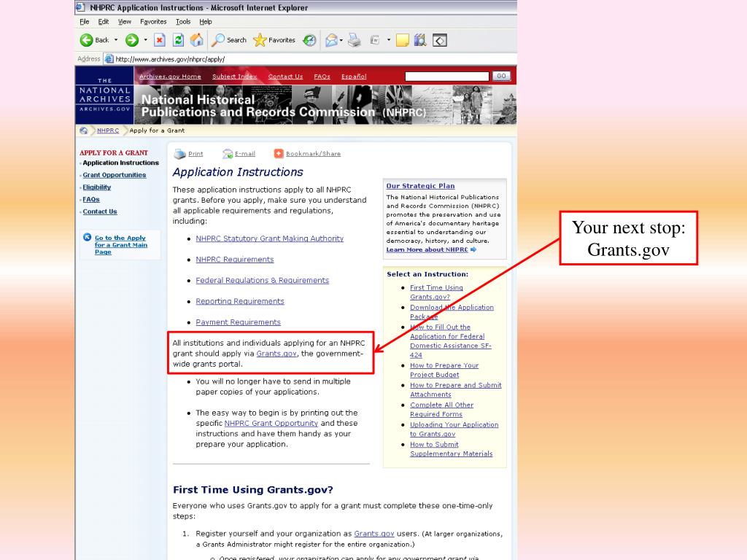Image resolution: width=747 pixels, height=560 pixels.
Task: Open NHPRC Statutory Grant Making Authority link
Action: pyautogui.click(x=270, y=238)
